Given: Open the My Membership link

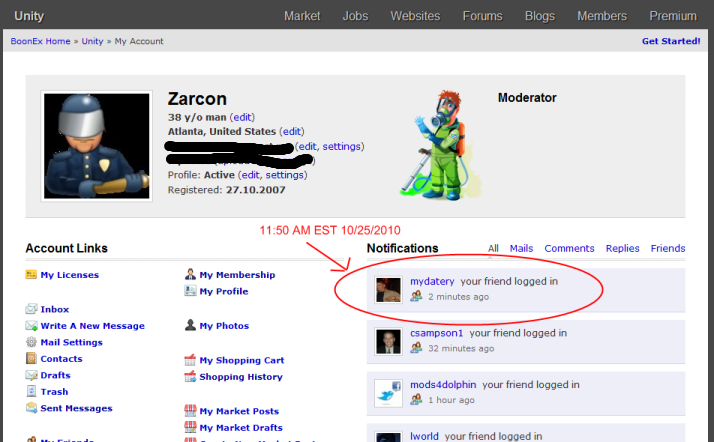Looking at the screenshot, I should point(237,275).
